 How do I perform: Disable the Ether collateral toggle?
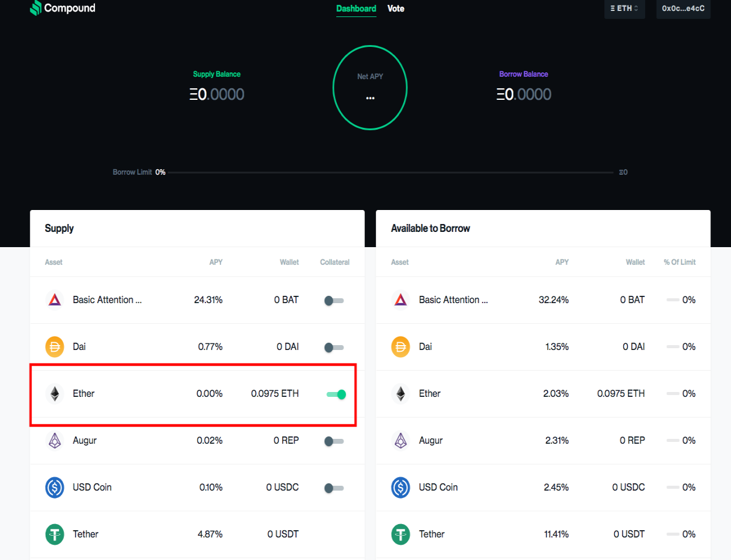[x=336, y=394]
